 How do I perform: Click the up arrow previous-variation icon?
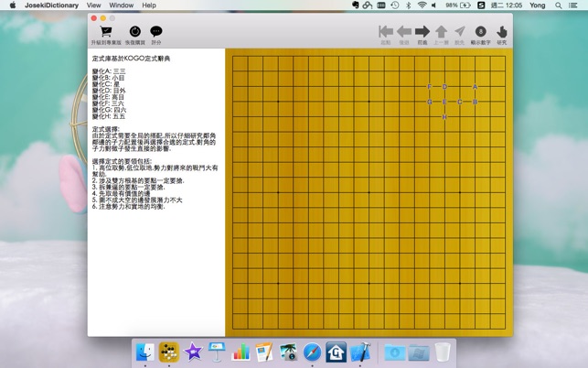(x=441, y=31)
